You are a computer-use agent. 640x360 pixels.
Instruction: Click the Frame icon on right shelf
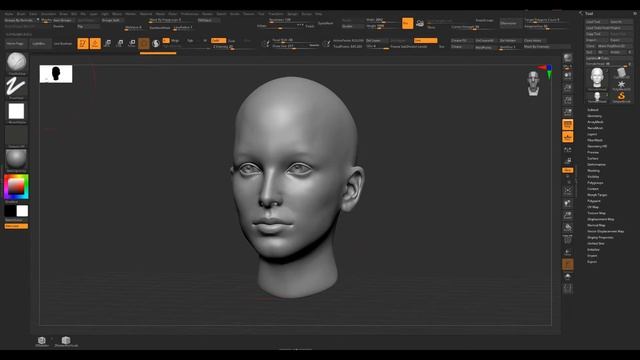(x=568, y=191)
